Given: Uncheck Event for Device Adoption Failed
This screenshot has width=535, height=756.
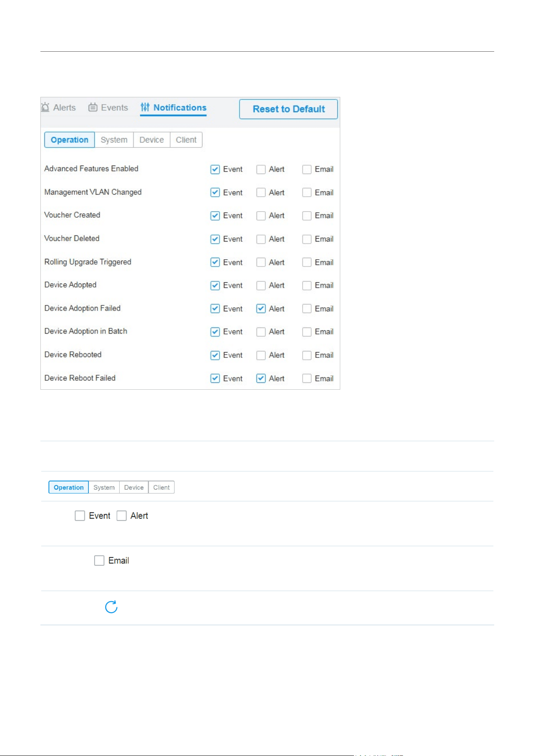Looking at the screenshot, I should pyautogui.click(x=215, y=309).
